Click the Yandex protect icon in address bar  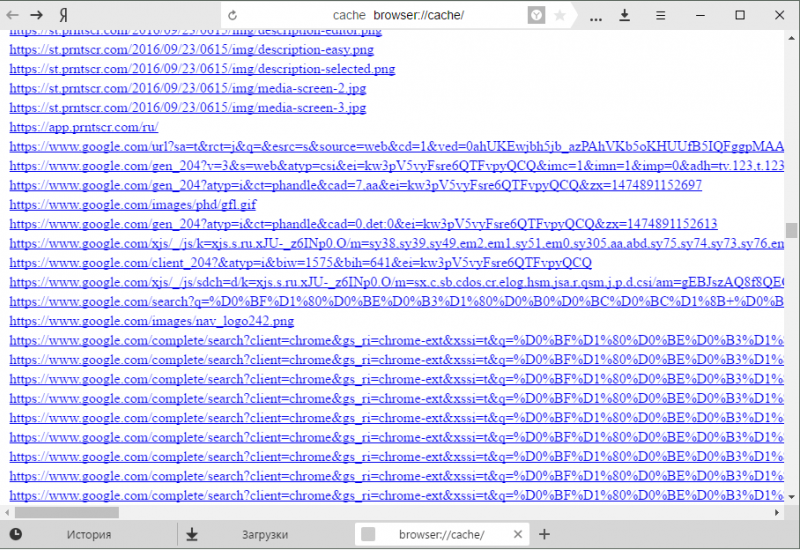536,15
